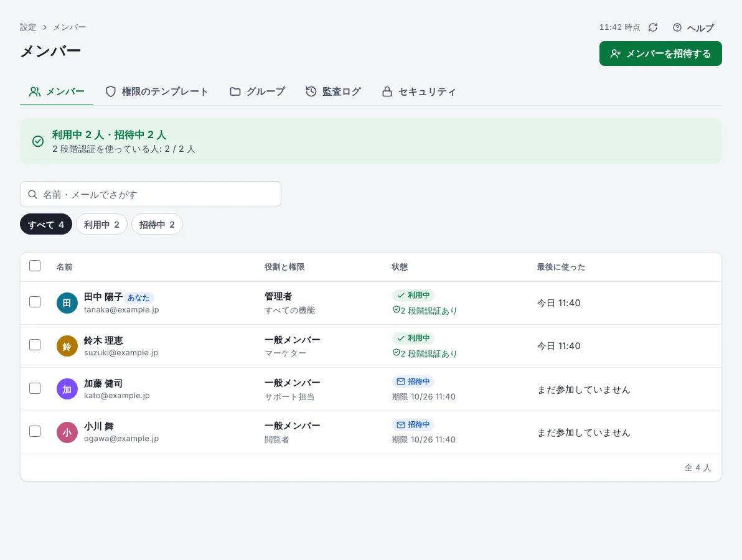Filter by 招待中 2 chip
The image size is (742, 560).
(157, 224)
